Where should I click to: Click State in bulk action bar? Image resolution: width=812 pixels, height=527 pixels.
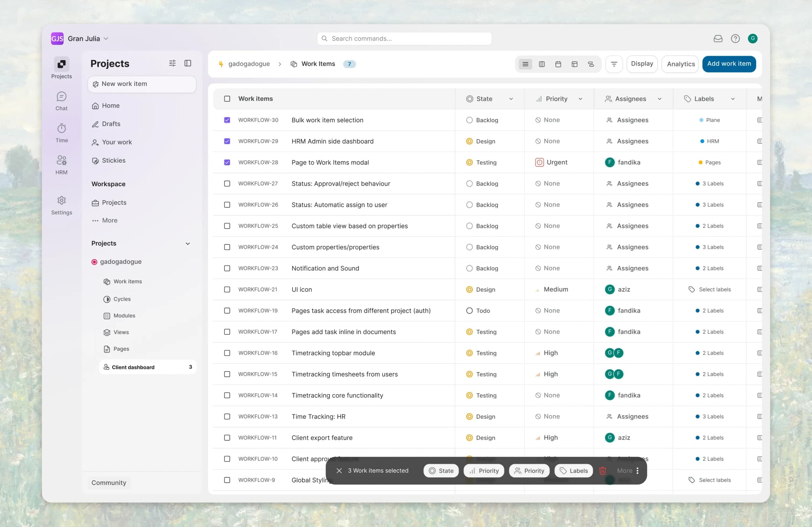pyautogui.click(x=441, y=471)
